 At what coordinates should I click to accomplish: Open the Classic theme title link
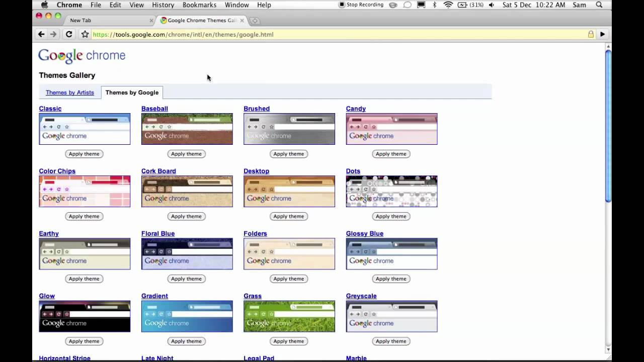point(50,109)
